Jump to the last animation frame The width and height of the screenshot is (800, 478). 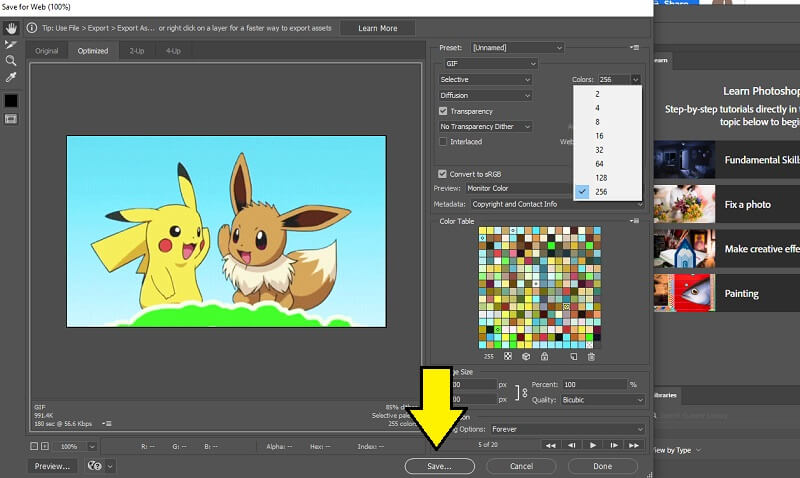[634, 445]
